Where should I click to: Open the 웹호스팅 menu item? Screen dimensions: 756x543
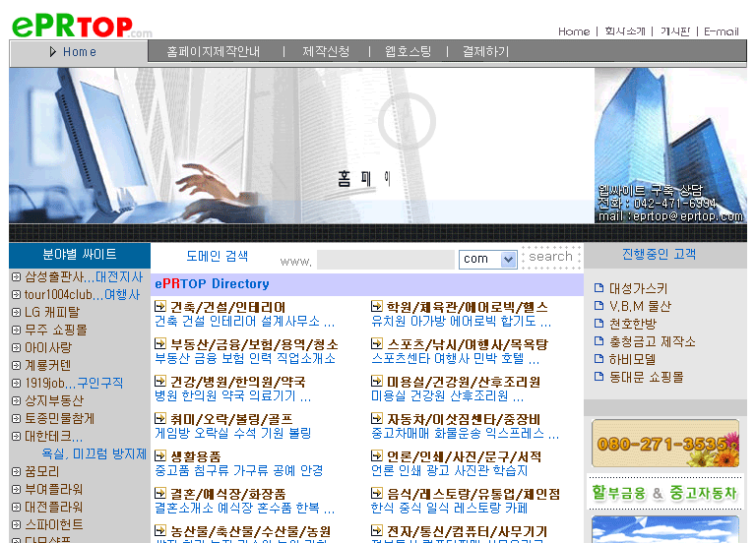[x=408, y=51]
